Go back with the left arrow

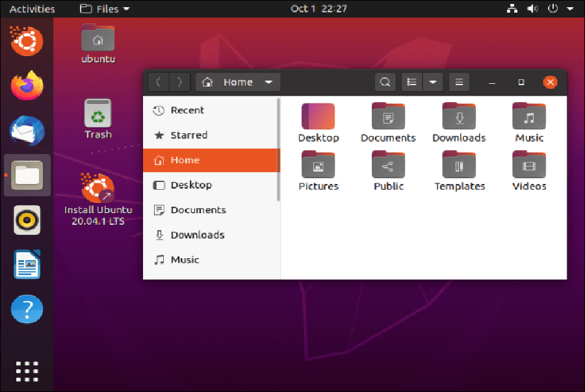pos(158,82)
